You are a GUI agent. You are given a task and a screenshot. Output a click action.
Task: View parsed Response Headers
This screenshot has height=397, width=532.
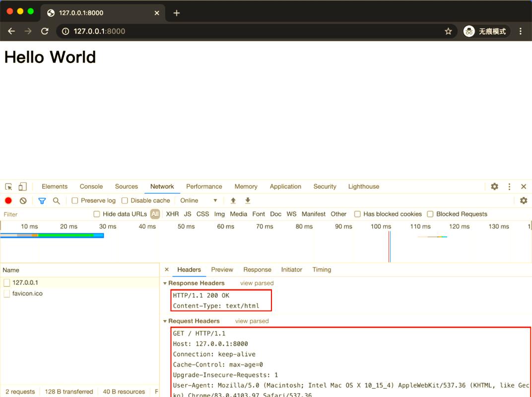tap(256, 283)
